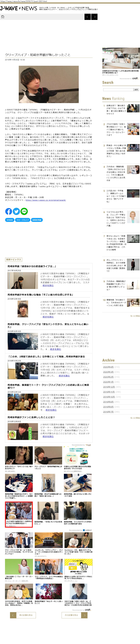Image resolution: width=140 pixels, height=644 pixels.
Task: Select the クリープハイプ tag
Action: click(23, 220)
